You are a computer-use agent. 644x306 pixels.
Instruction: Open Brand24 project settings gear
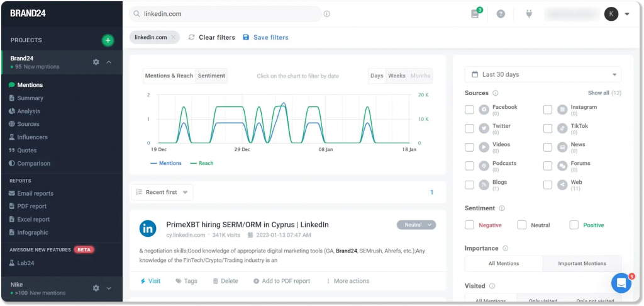pos(96,62)
